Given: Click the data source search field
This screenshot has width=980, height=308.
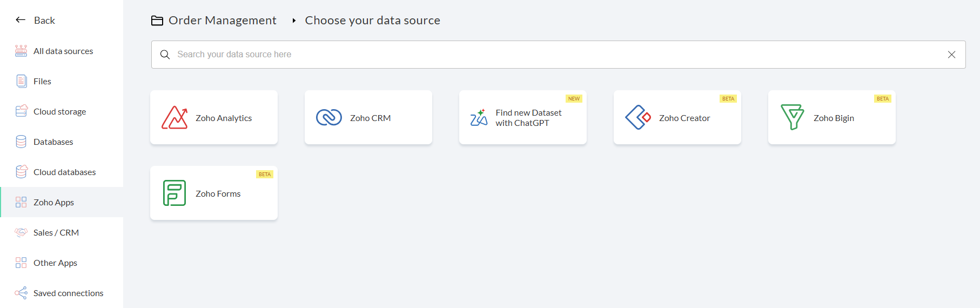Looking at the screenshot, I should pyautogui.click(x=556, y=55).
